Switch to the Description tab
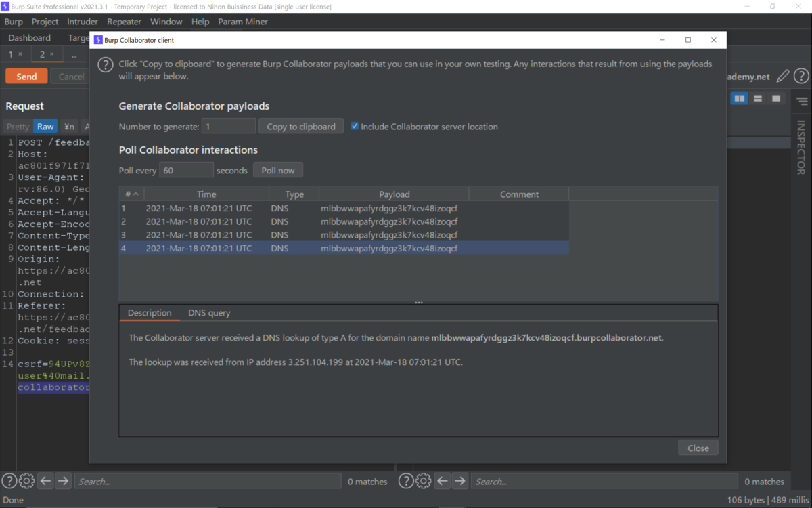The image size is (812, 508). pos(150,313)
